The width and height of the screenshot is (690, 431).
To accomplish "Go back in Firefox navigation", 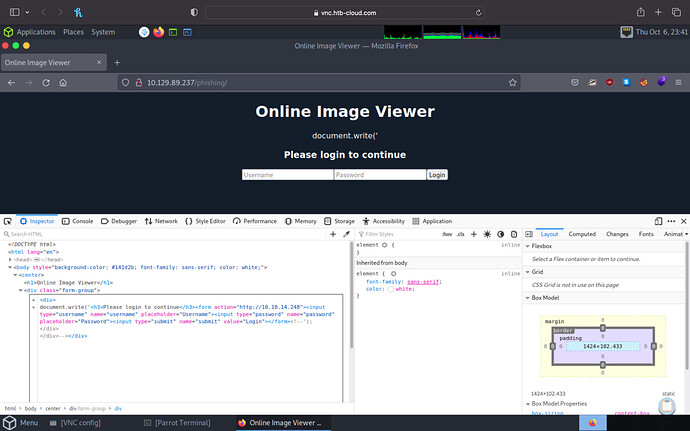I will (x=11, y=83).
